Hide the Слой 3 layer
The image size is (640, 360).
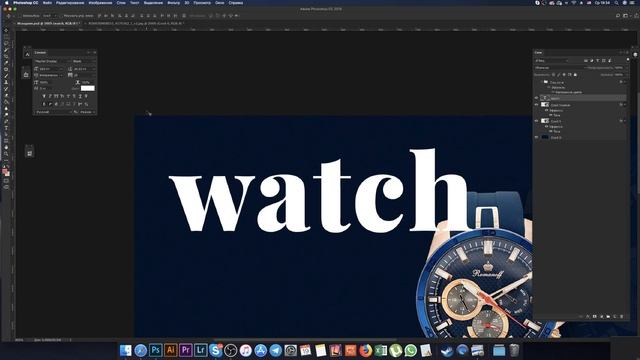tap(536, 121)
